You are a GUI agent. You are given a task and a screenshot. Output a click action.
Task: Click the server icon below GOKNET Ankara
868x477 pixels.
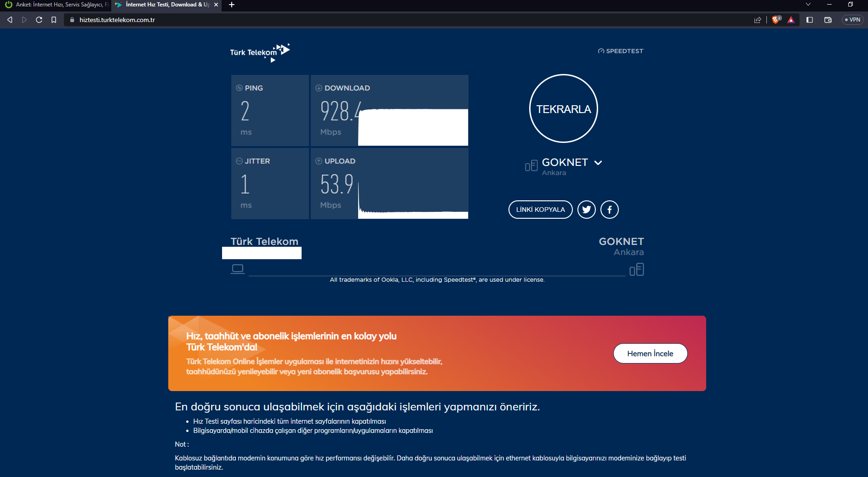click(637, 269)
